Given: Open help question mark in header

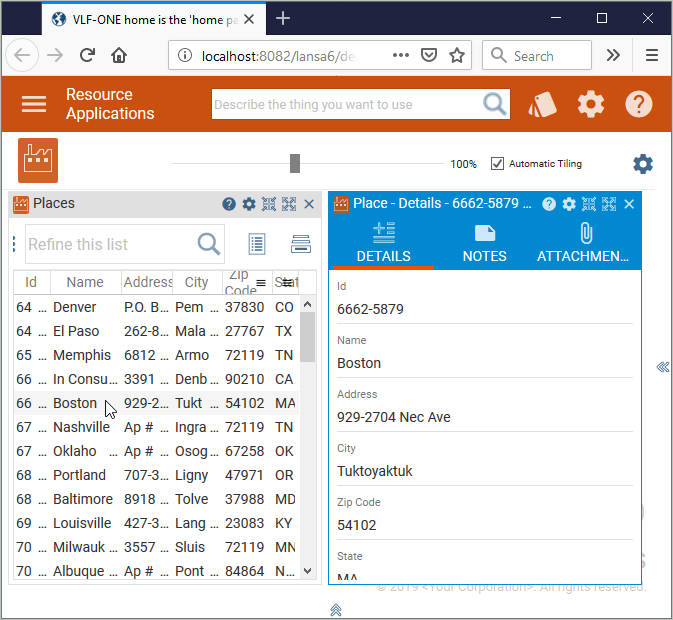Looking at the screenshot, I should pos(639,104).
